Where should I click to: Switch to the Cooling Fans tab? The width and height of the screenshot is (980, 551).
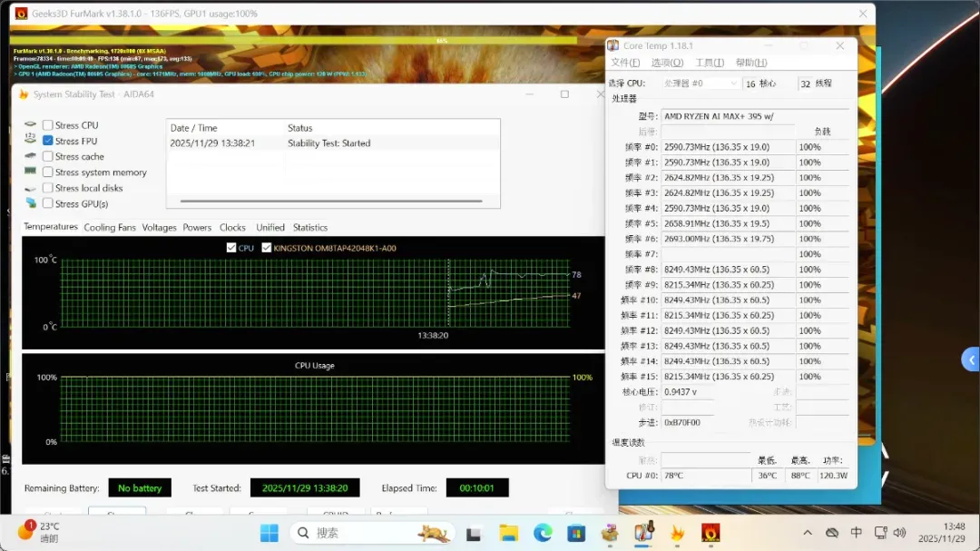click(110, 227)
